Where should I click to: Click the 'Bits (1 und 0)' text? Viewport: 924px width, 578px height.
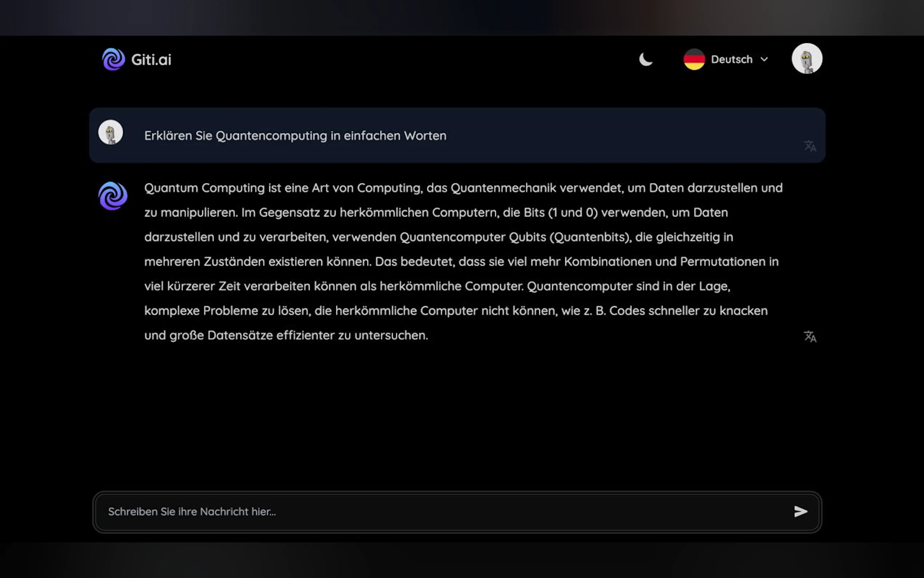point(560,213)
